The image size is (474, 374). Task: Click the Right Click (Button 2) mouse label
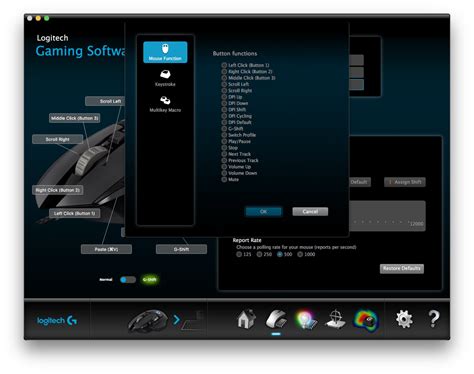tap(58, 190)
